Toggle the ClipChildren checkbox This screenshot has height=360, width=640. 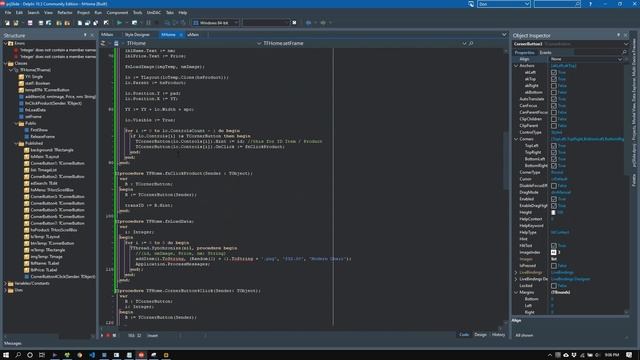click(554, 119)
